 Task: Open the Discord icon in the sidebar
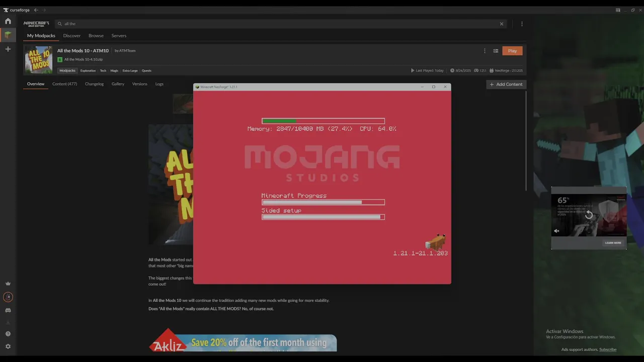8,310
